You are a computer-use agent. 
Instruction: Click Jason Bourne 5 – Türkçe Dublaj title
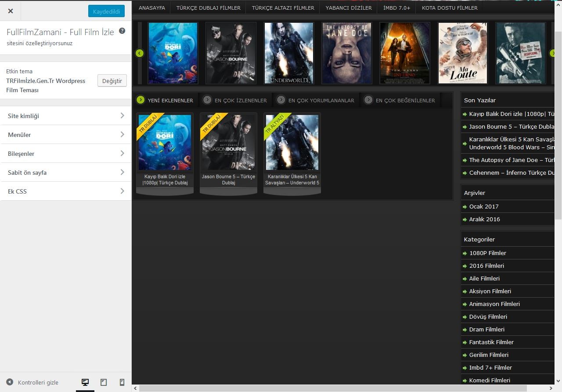228,180
